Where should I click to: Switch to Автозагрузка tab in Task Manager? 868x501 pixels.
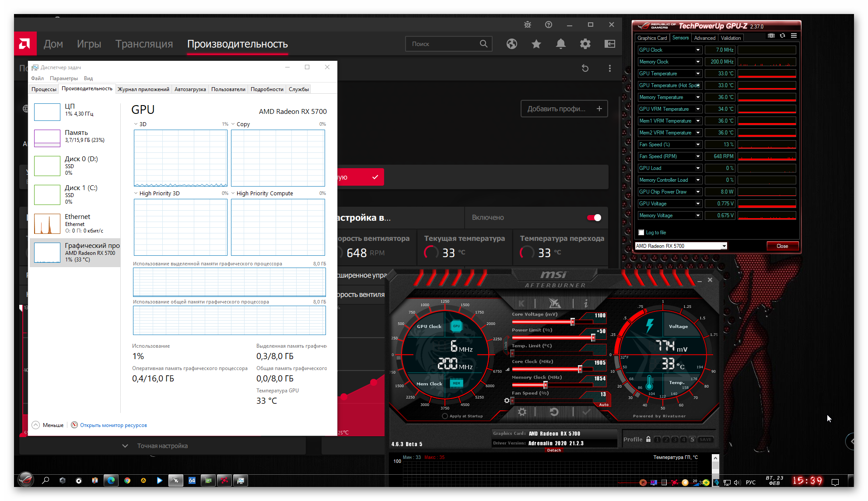coord(190,89)
